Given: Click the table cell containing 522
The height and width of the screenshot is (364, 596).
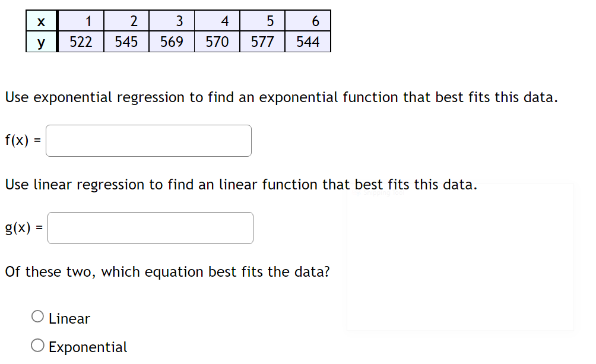Looking at the screenshot, I should pyautogui.click(x=80, y=42).
